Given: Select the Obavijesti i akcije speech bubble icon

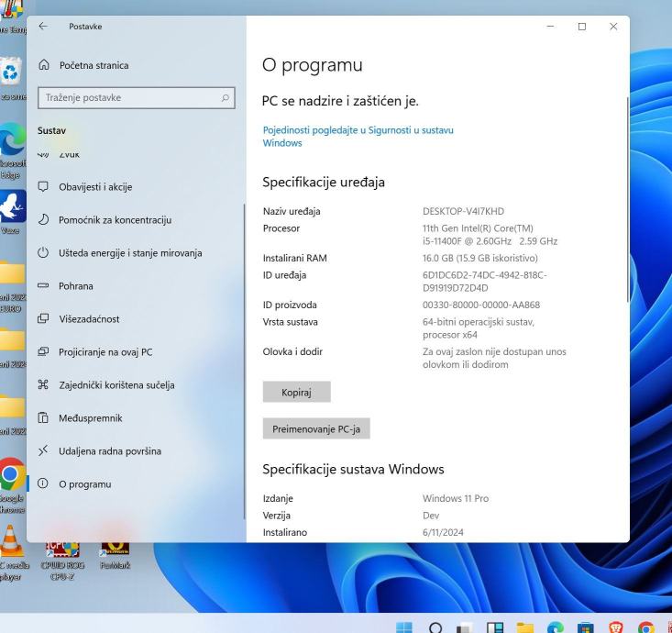Looking at the screenshot, I should [43, 186].
